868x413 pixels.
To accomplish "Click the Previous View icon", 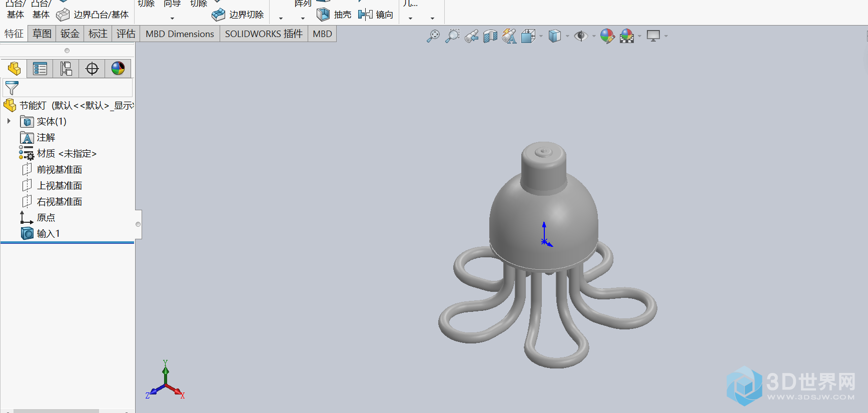I will pyautogui.click(x=471, y=36).
